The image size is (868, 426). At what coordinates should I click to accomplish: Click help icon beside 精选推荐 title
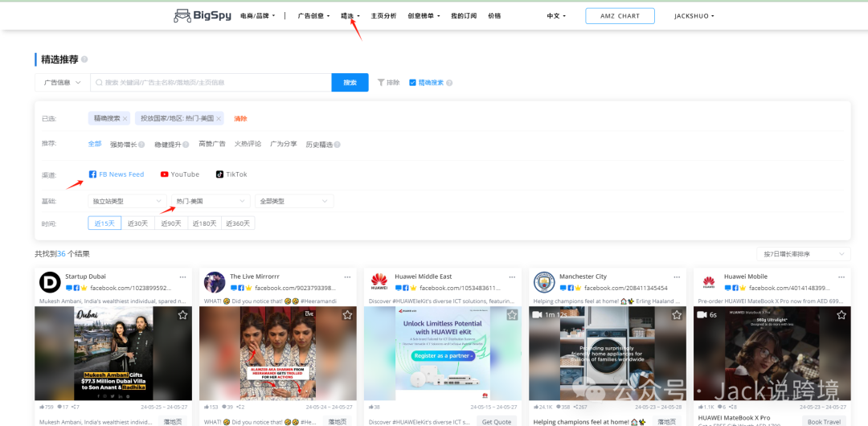coord(84,59)
